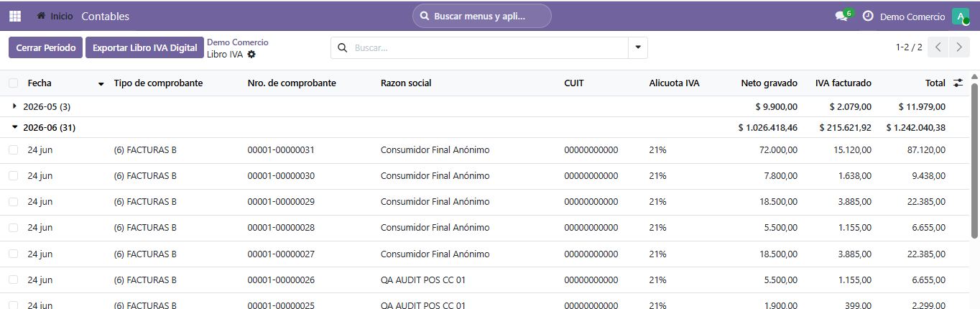This screenshot has height=309, width=980.
Task: Open the user avatar menu
Action: pos(961,17)
